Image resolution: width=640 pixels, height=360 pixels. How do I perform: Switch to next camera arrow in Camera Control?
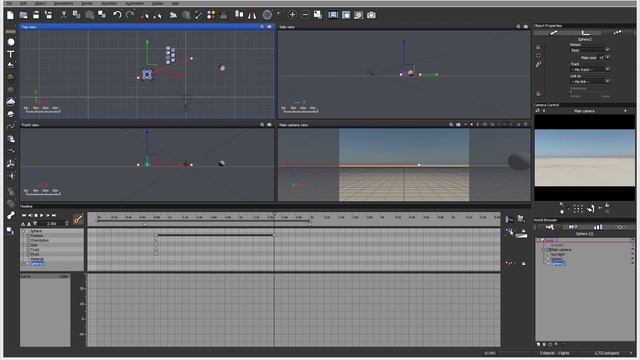pos(625,111)
